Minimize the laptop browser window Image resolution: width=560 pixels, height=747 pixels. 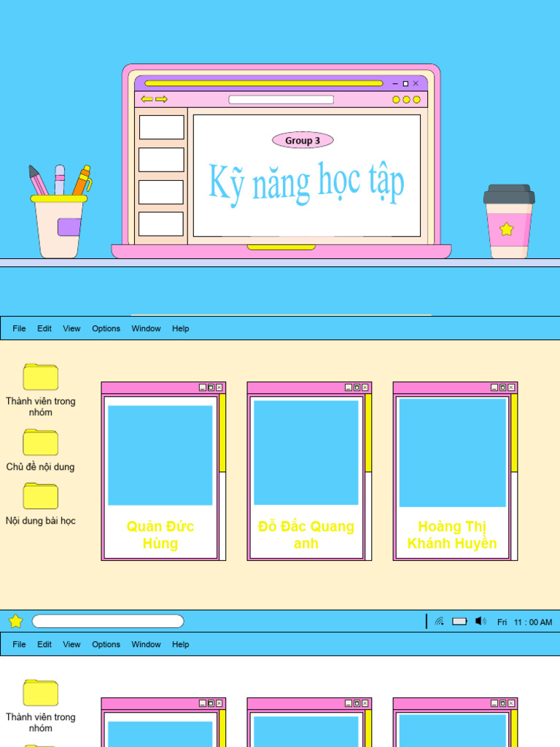pos(395,84)
